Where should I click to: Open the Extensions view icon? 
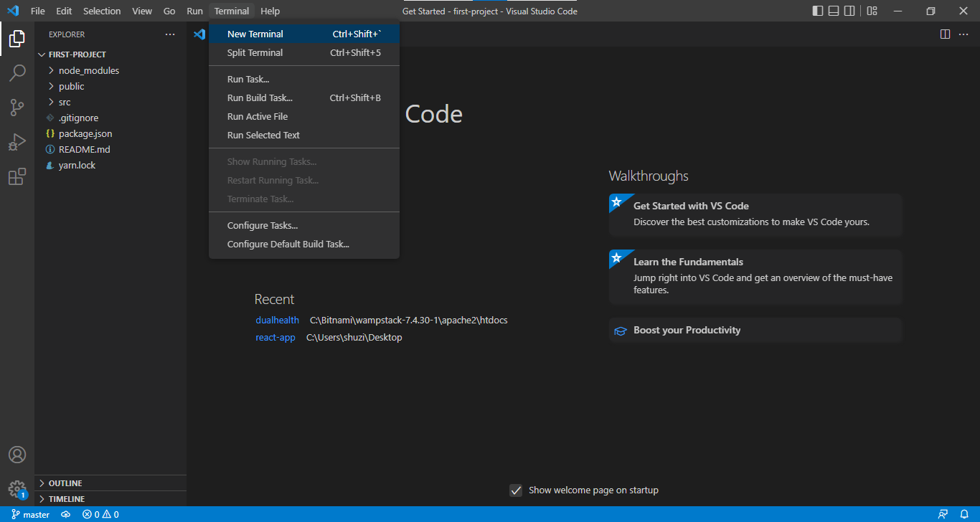(x=17, y=176)
